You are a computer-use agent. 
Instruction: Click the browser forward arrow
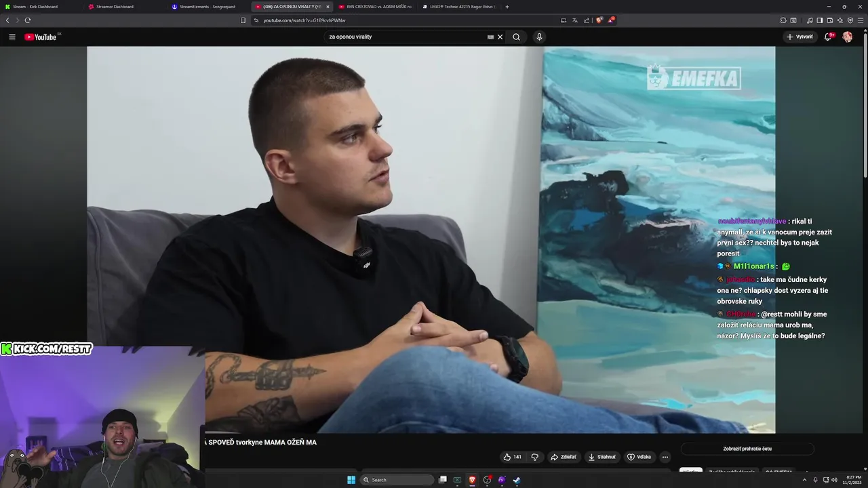(x=17, y=20)
